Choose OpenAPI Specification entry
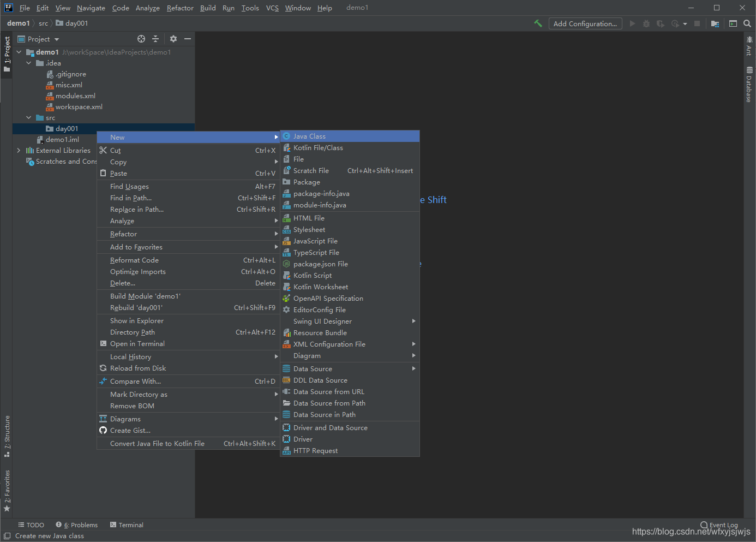The image size is (756, 542). point(350,299)
